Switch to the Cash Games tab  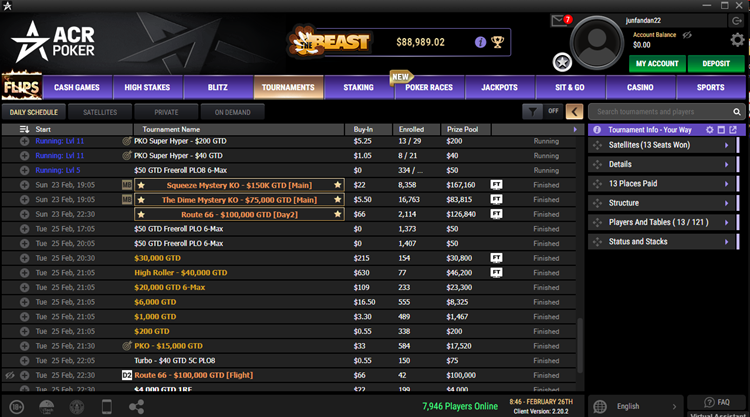pos(77,87)
